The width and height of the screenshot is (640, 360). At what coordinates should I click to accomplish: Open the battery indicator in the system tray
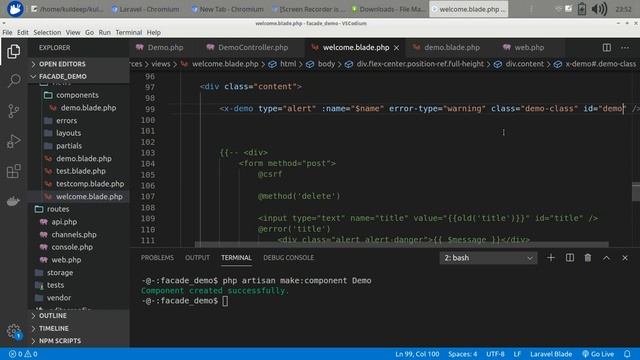[x=582, y=9]
